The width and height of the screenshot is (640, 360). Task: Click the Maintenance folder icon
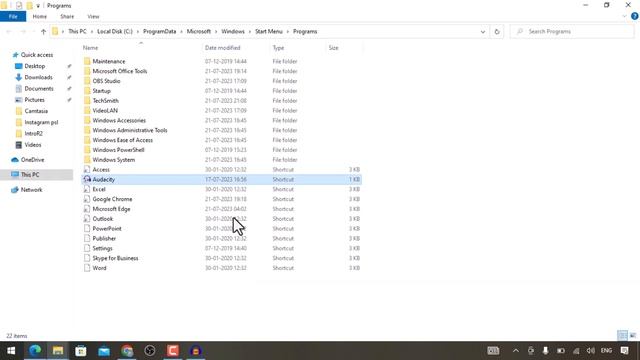click(x=87, y=61)
